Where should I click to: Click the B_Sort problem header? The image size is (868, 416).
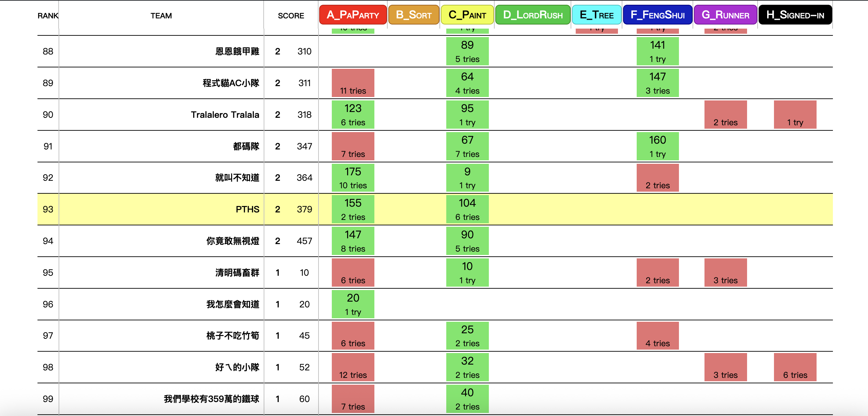414,15
